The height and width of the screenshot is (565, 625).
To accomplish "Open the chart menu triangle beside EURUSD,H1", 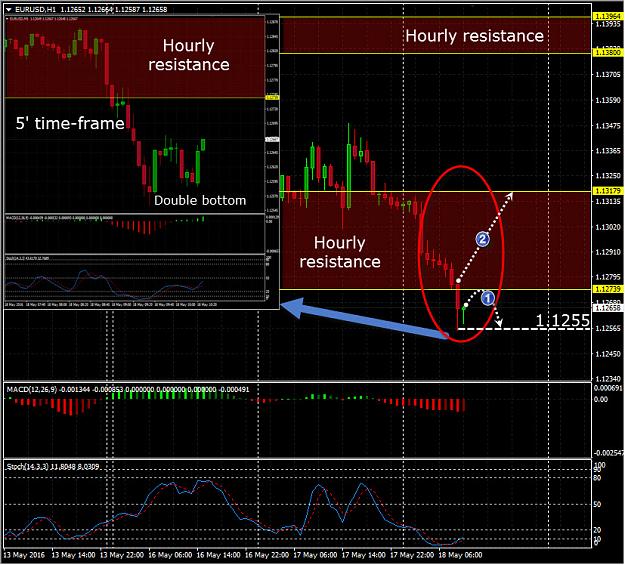I will click(x=9, y=9).
